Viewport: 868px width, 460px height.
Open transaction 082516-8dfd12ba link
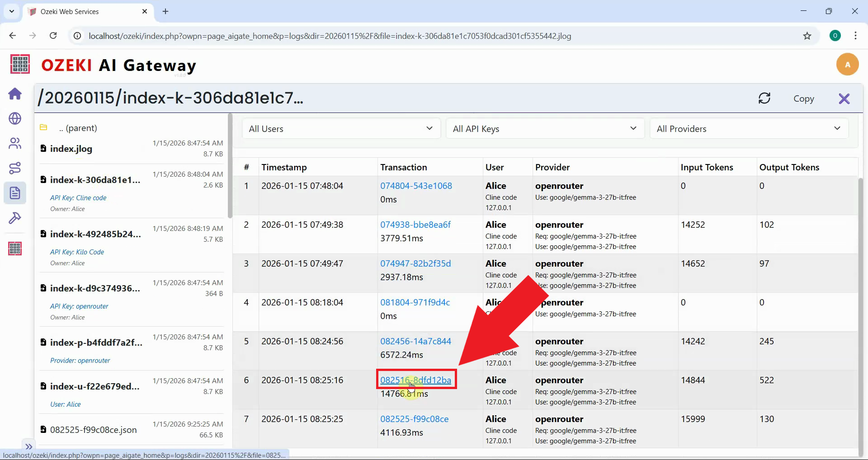415,380
